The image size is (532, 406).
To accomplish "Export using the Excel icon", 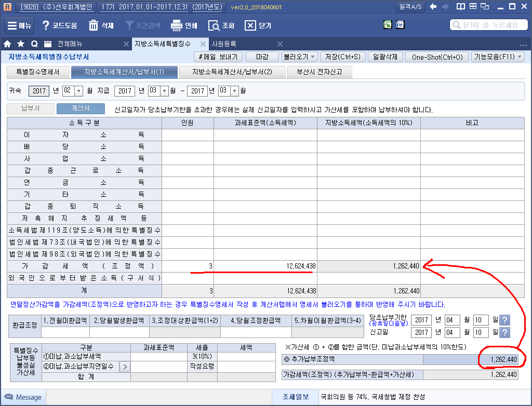I will click(387, 25).
